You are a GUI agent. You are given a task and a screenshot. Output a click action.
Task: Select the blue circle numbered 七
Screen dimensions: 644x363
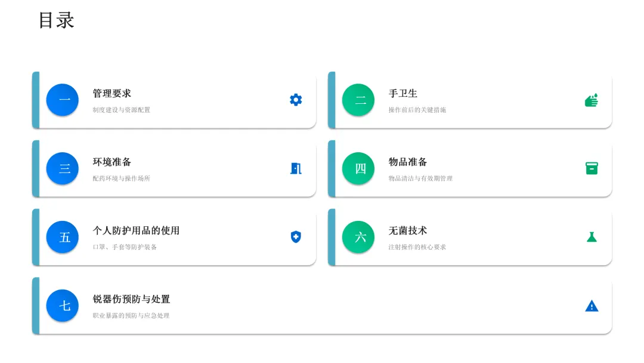click(63, 306)
